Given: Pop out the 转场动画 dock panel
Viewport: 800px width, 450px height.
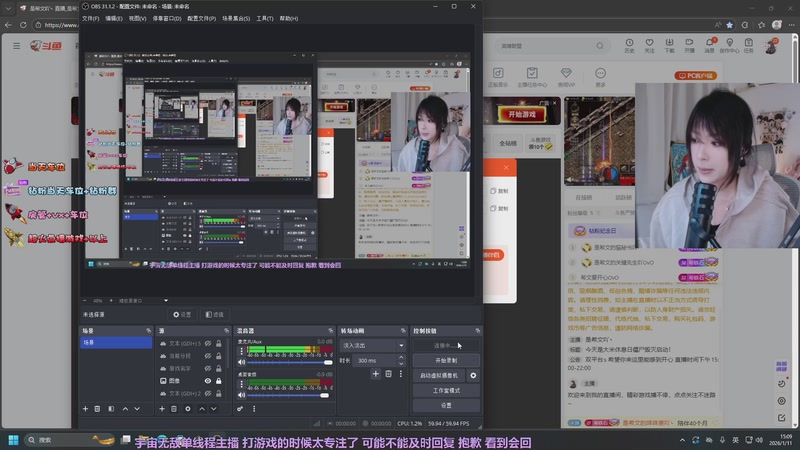Looking at the screenshot, I should [x=403, y=331].
